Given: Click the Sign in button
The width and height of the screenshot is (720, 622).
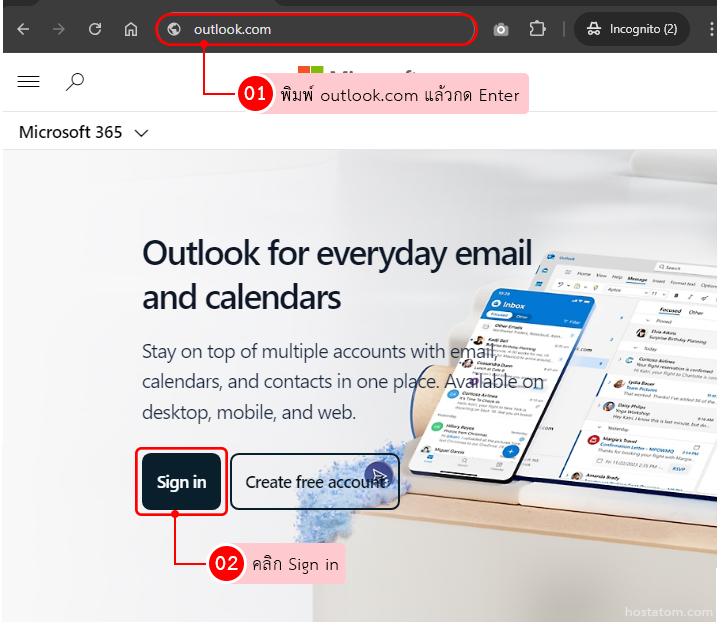Looking at the screenshot, I should tap(181, 482).
